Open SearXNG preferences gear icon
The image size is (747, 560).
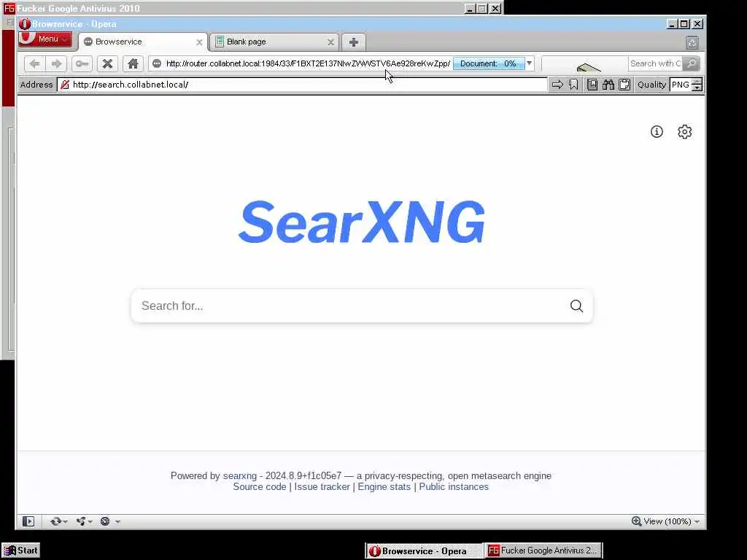[x=684, y=132]
